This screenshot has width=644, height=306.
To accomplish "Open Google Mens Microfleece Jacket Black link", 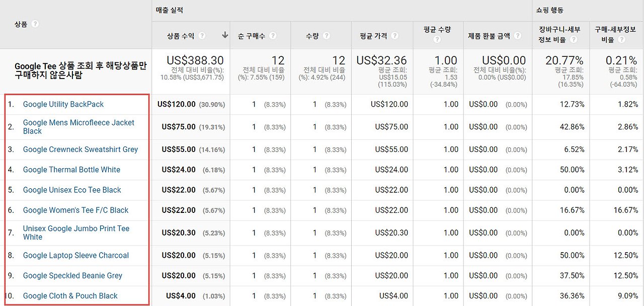I will (x=78, y=127).
